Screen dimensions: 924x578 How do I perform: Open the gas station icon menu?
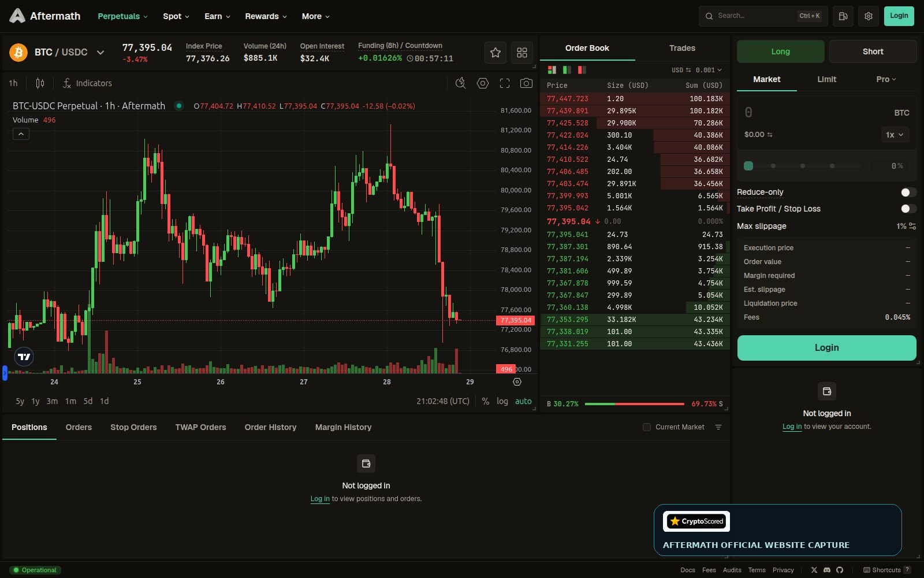pos(843,16)
